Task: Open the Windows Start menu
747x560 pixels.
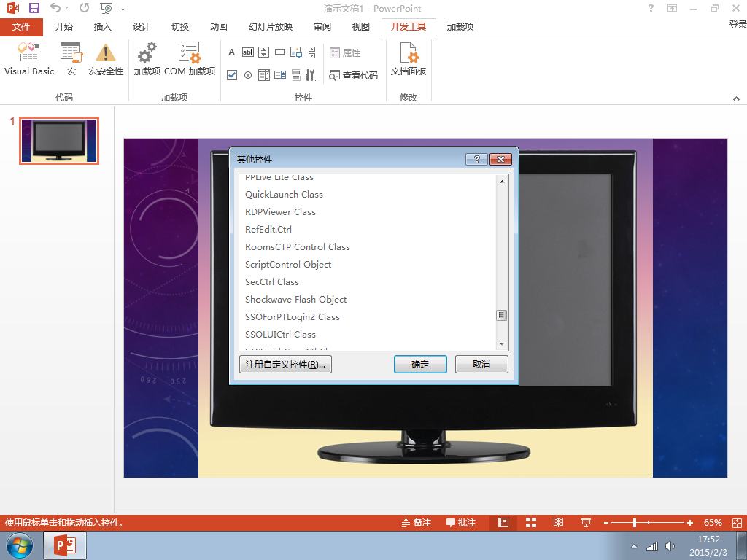Action: [20, 545]
